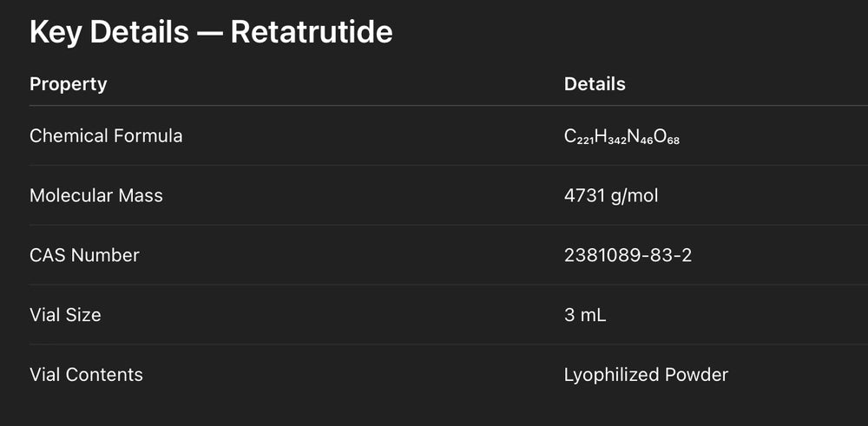The image size is (868, 426).
Task: Click the hydrogen "H342" part of the formula
Action: click(610, 137)
